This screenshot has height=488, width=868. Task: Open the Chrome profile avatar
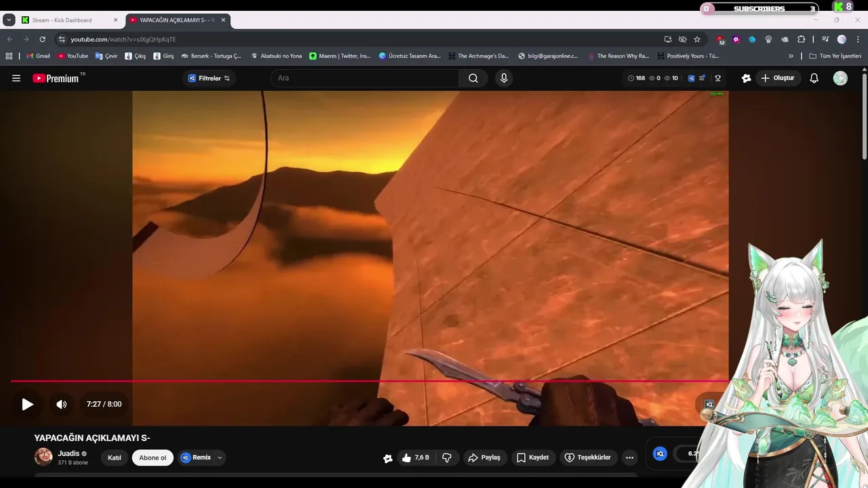pyautogui.click(x=842, y=39)
